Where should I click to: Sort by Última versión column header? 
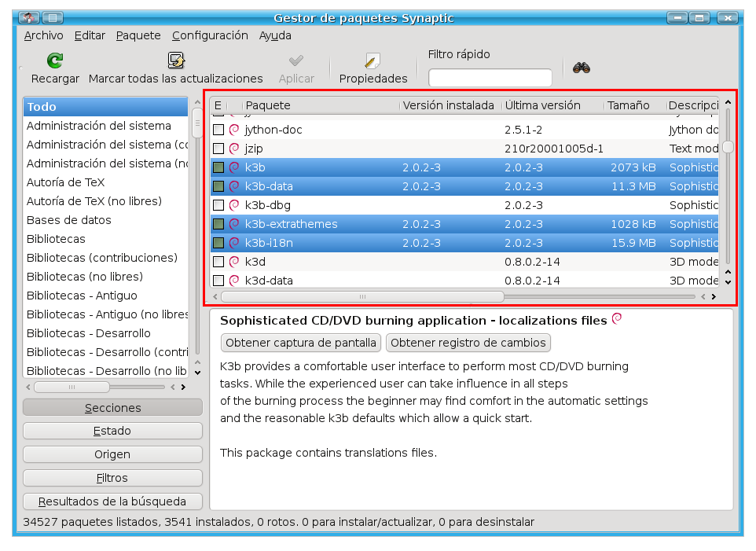click(x=552, y=105)
